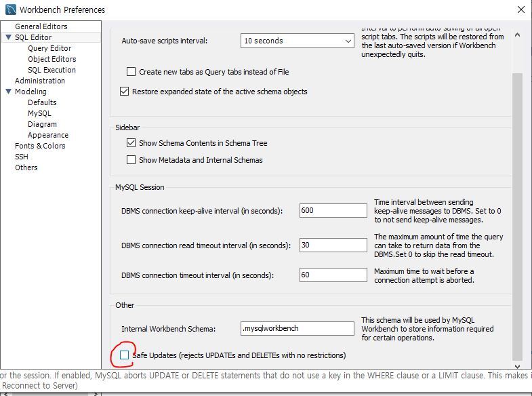
Task: Click the 'Auto-save scripts interval:' label
Action: pyautogui.click(x=164, y=41)
